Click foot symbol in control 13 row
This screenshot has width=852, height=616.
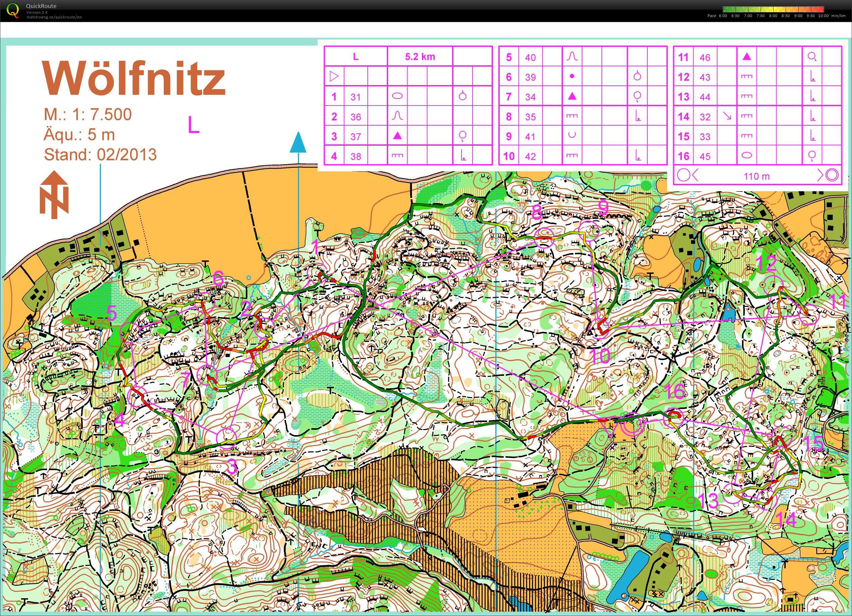[x=813, y=96]
